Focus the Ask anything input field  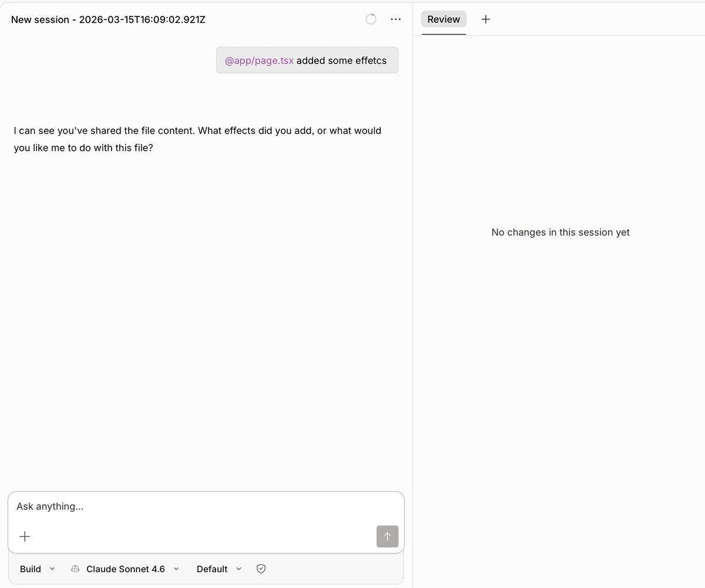pos(206,506)
